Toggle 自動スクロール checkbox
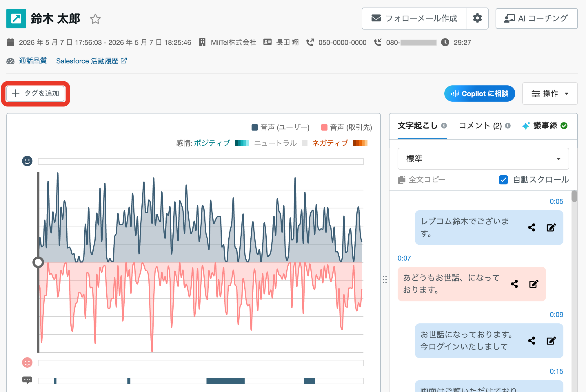 pyautogui.click(x=503, y=180)
